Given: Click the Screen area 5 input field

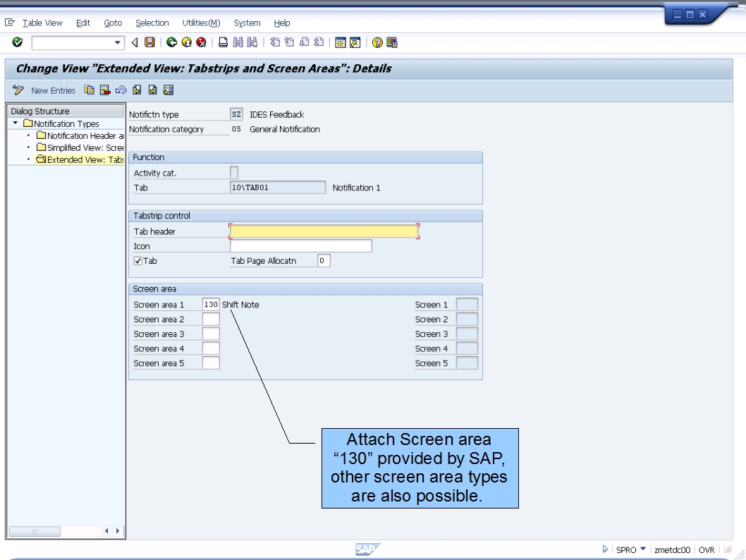Looking at the screenshot, I should pos(211,363).
